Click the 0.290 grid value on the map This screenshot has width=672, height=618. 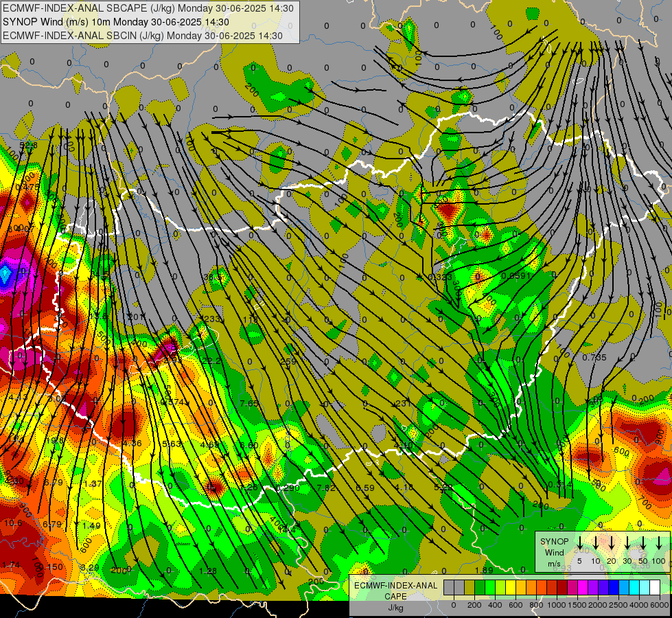[x=287, y=488]
